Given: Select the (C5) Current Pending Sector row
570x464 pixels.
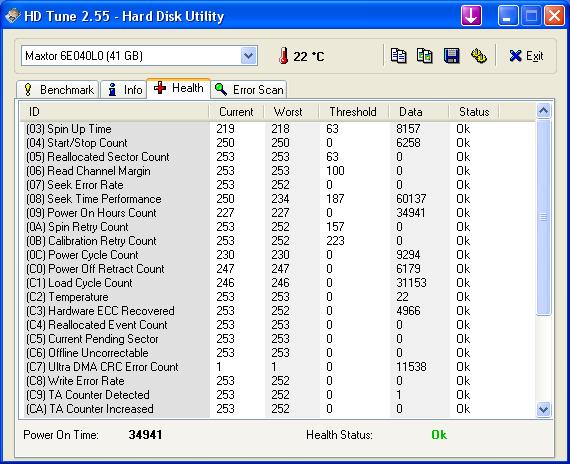Looking at the screenshot, I should pyautogui.click(x=278, y=339).
